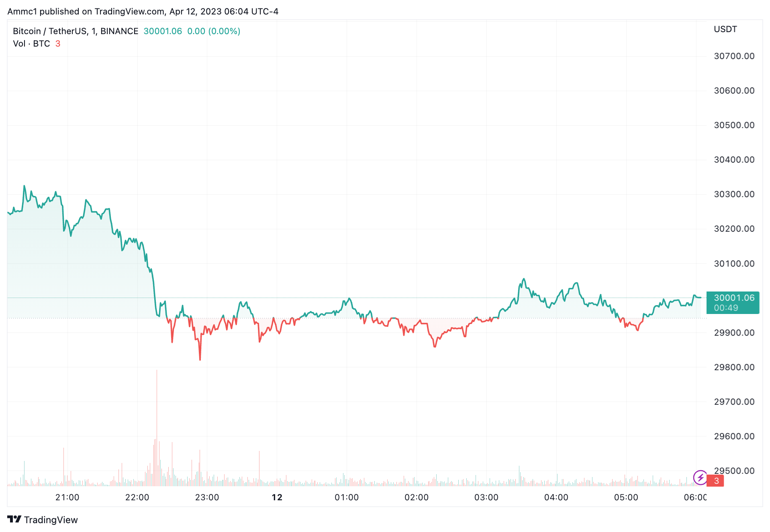Click the bold 12 date marker

277,497
